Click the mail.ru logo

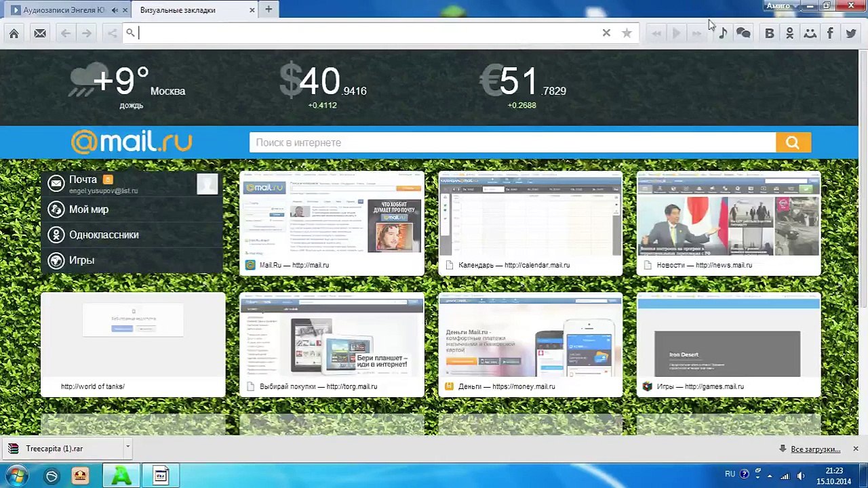(x=132, y=142)
